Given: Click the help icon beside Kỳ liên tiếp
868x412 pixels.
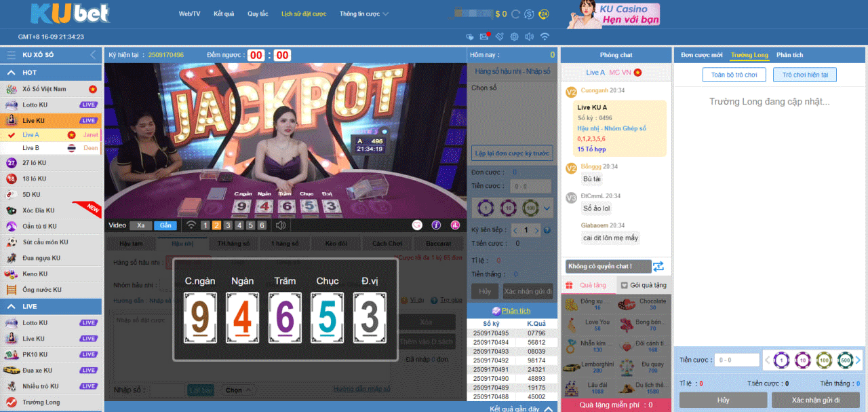Looking at the screenshot, I should coord(547,230).
